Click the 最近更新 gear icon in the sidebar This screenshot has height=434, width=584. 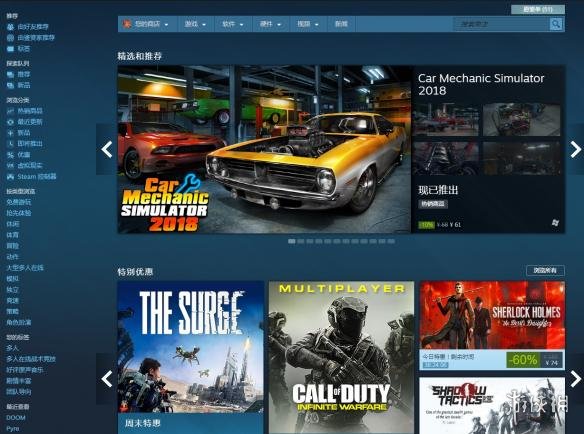click(x=10, y=122)
